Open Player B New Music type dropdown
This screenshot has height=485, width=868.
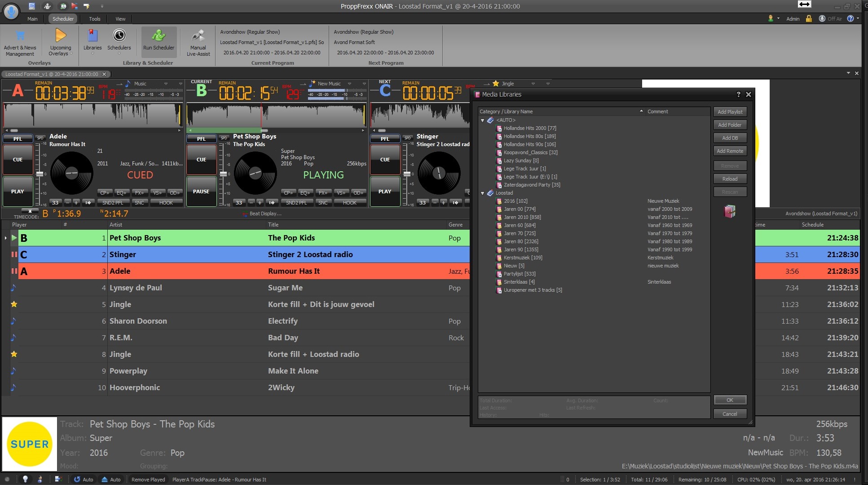[350, 84]
